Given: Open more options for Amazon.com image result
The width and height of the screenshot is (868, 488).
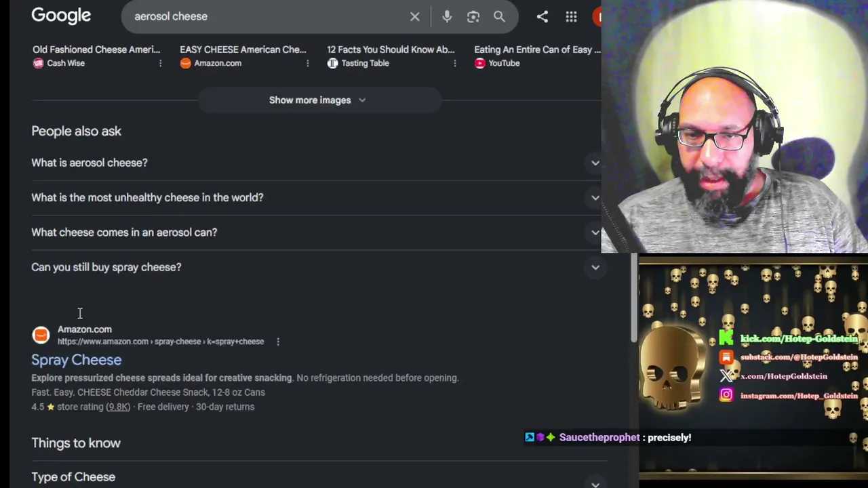Looking at the screenshot, I should pos(307,63).
